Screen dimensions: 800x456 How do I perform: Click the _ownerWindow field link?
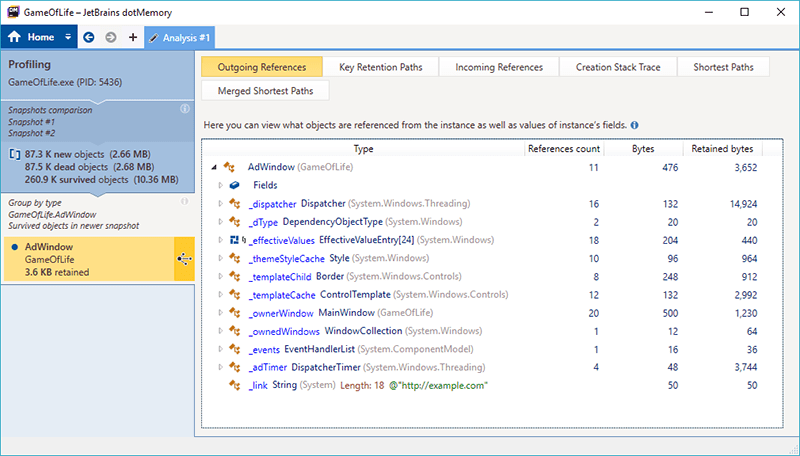(x=281, y=313)
